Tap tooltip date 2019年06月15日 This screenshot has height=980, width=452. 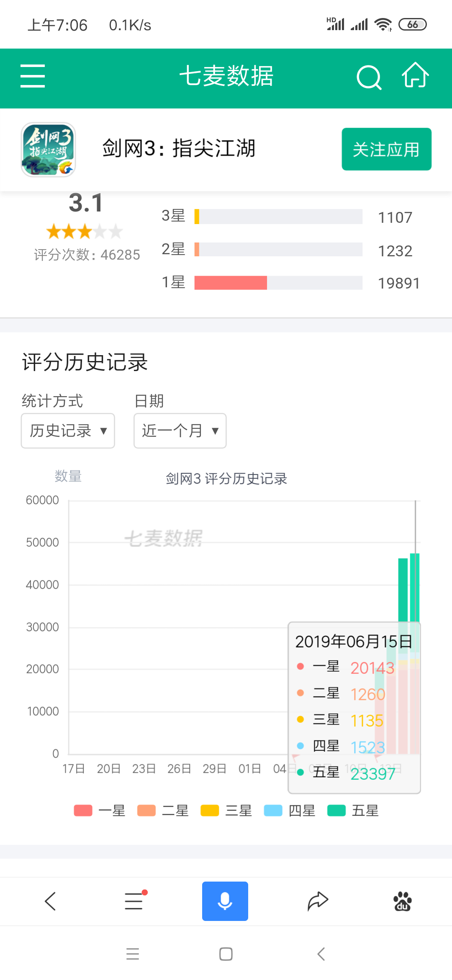click(x=354, y=642)
